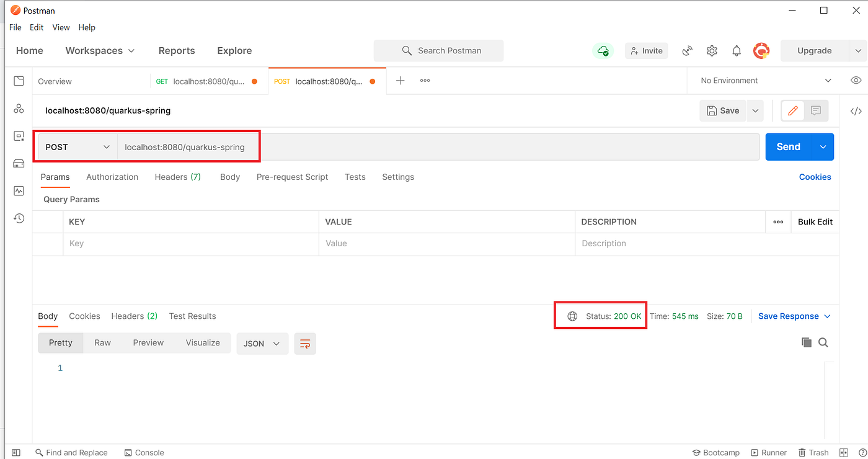
Task: Open the View menu
Action: point(61,27)
